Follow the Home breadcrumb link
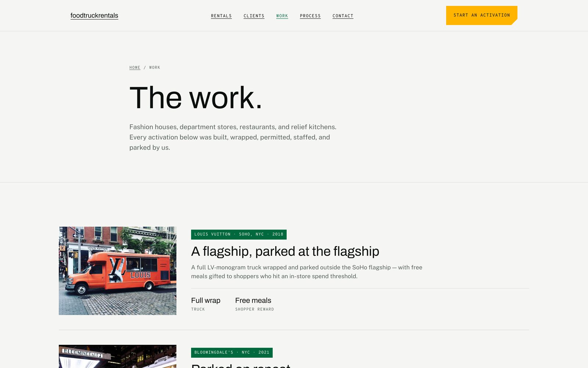 (135, 67)
